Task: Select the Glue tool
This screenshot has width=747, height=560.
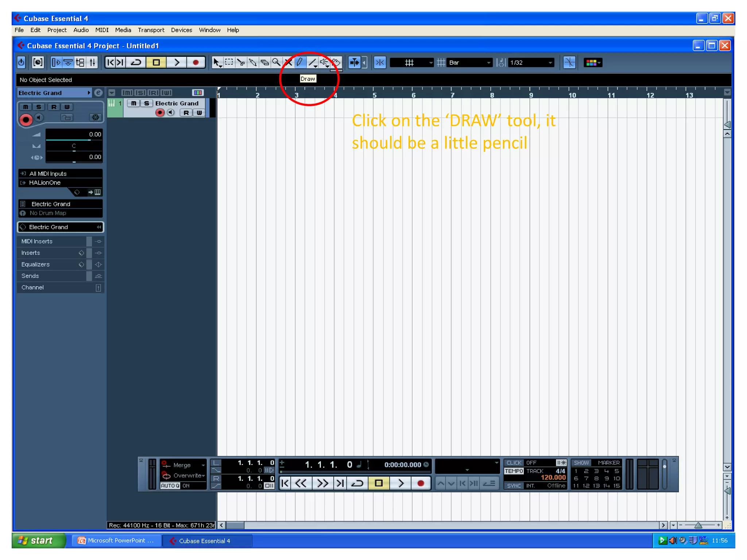Action: point(252,62)
